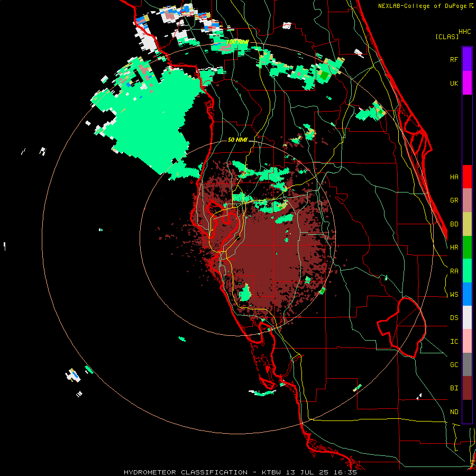The image size is (476, 476).
Task: Click the RA bright green legend swatch
Action: pyautogui.click(x=467, y=271)
